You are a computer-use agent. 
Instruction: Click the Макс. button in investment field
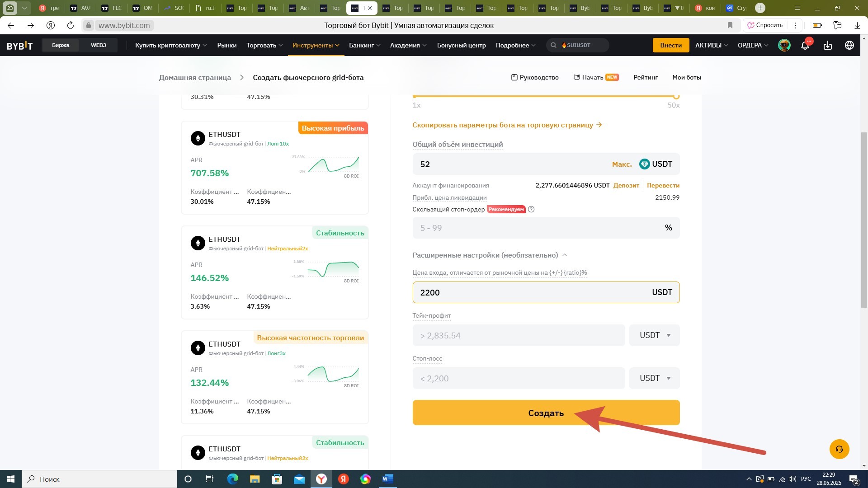click(622, 164)
